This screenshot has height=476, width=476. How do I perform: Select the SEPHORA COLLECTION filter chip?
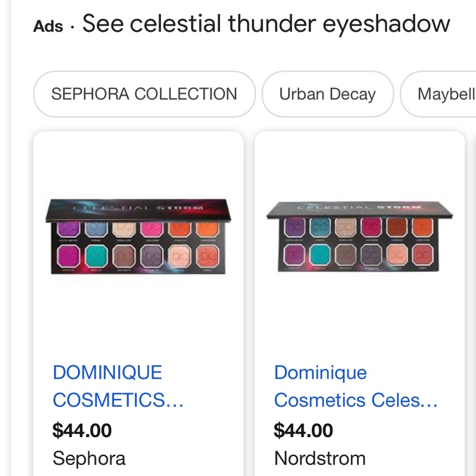pos(144,94)
